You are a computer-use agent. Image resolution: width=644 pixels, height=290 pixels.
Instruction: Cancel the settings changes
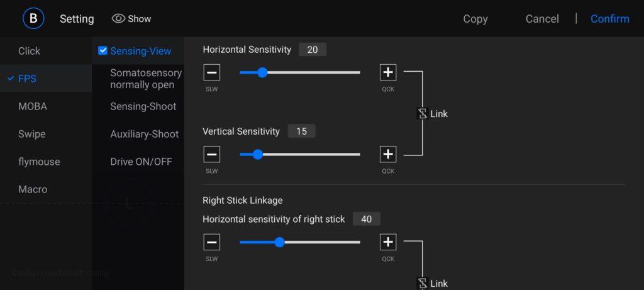pos(542,19)
